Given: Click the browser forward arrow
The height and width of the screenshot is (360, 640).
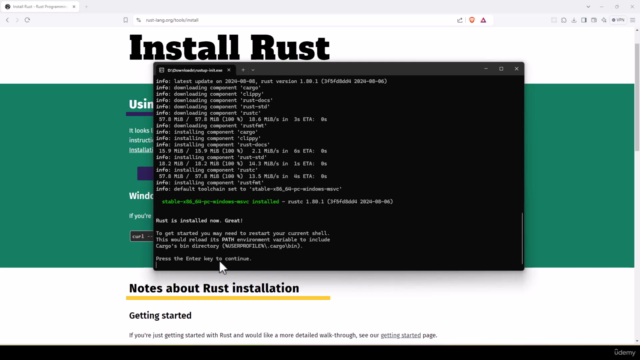Looking at the screenshot, I should pos(17,20).
